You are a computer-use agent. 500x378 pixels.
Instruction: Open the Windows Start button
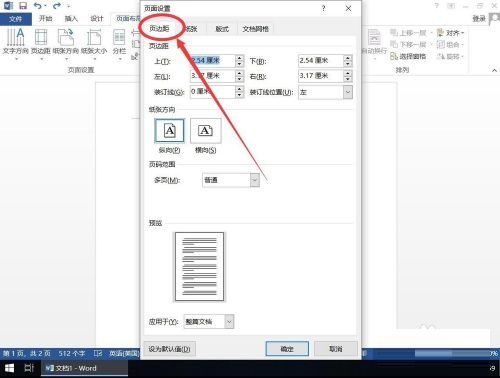[9, 368]
